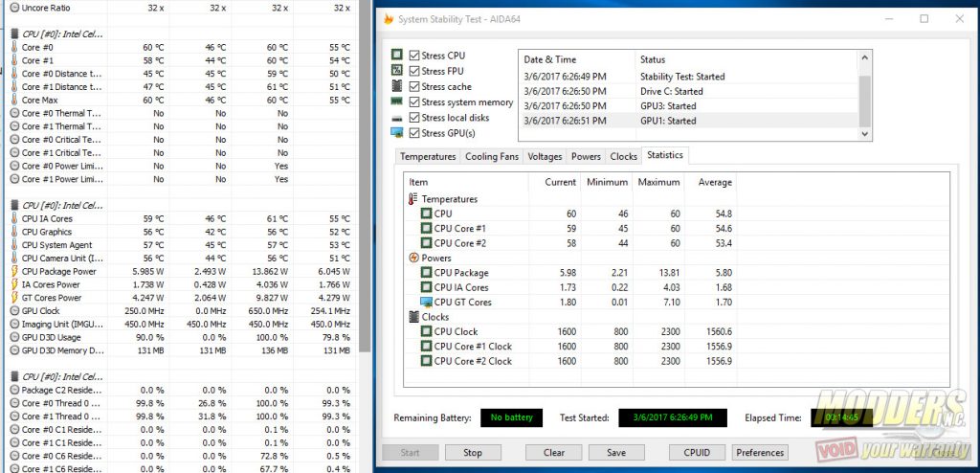Select the 'Drive C: Started' log entry
Image resolution: width=980 pixels, height=473 pixels.
[689, 91]
